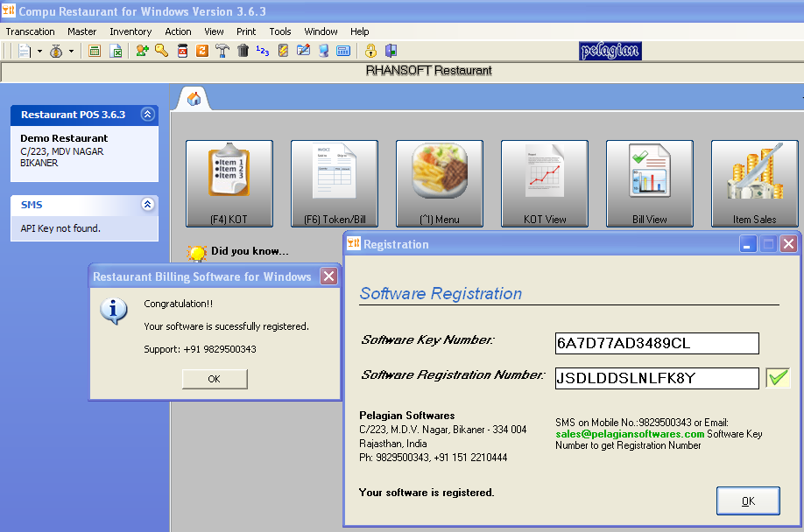Screen dimensions: 804x532
Task: Click the orange refresh toolbar icon
Action: (x=202, y=51)
